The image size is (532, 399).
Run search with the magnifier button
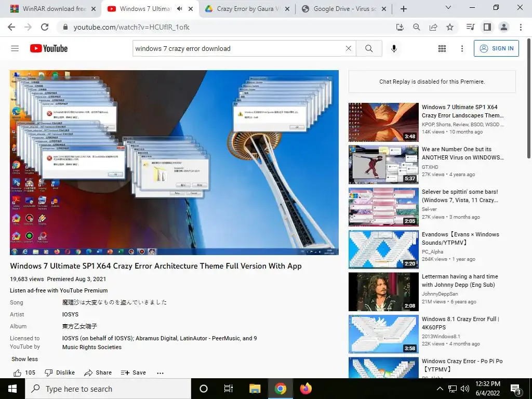369,48
